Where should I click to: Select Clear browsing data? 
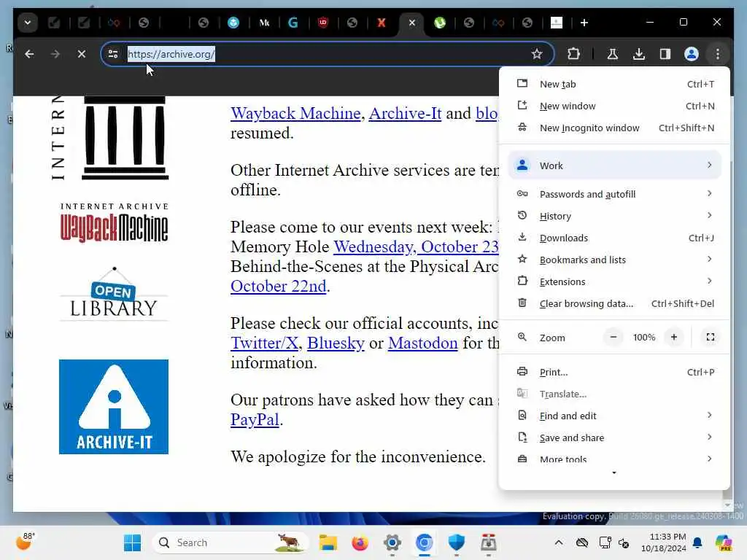click(614, 303)
